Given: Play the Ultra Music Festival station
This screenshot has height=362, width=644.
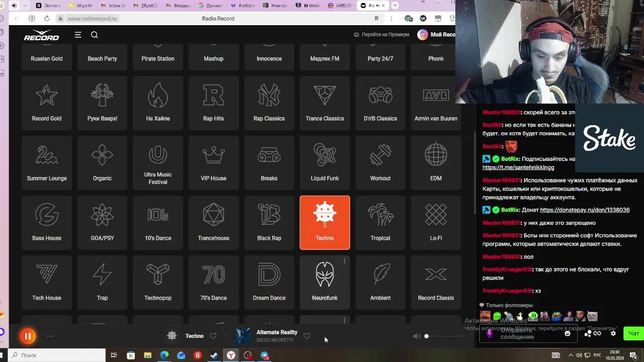Looking at the screenshot, I should 158,162.
